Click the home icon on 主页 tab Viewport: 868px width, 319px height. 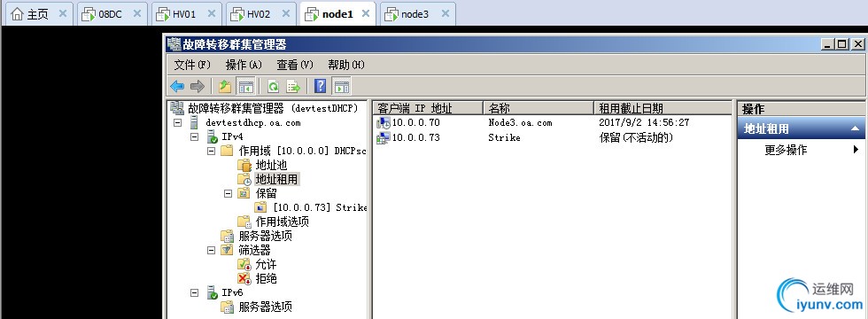(17, 14)
